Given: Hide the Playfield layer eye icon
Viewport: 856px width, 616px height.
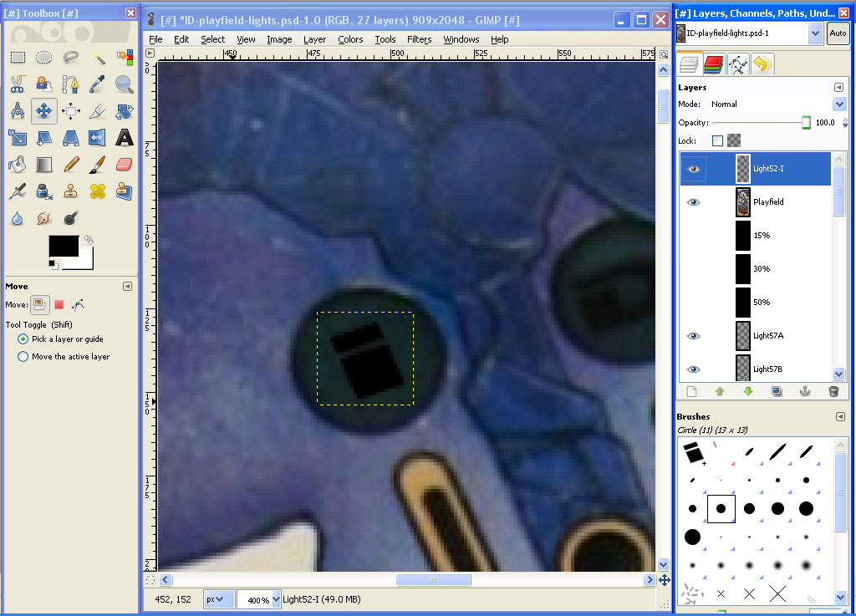Looking at the screenshot, I should pos(693,202).
